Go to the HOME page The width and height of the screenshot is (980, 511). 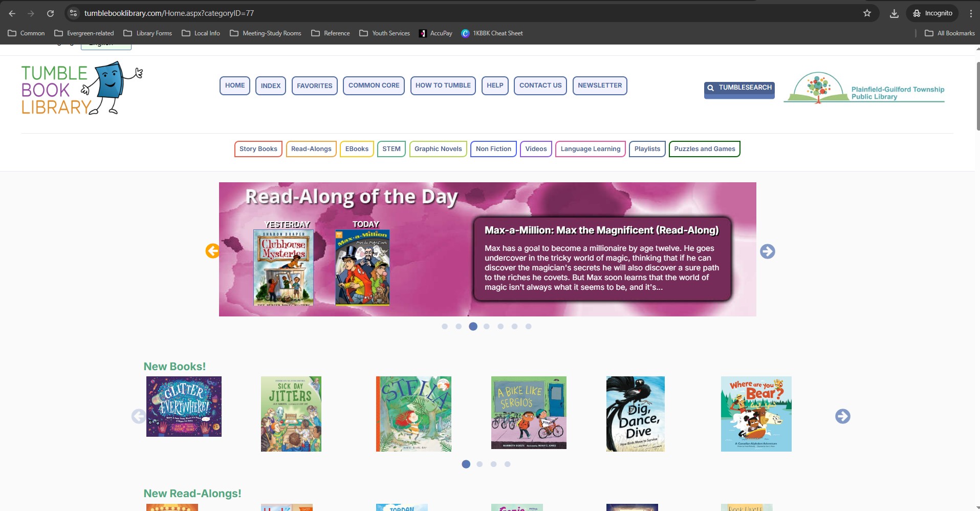point(235,86)
